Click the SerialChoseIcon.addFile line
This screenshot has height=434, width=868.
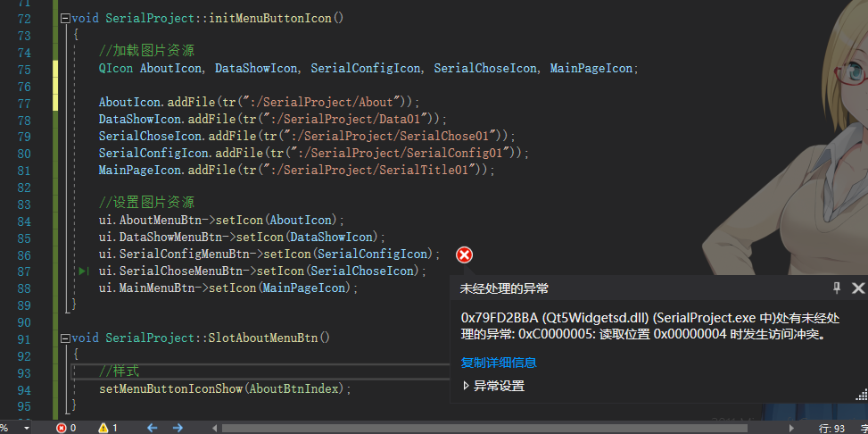point(307,136)
